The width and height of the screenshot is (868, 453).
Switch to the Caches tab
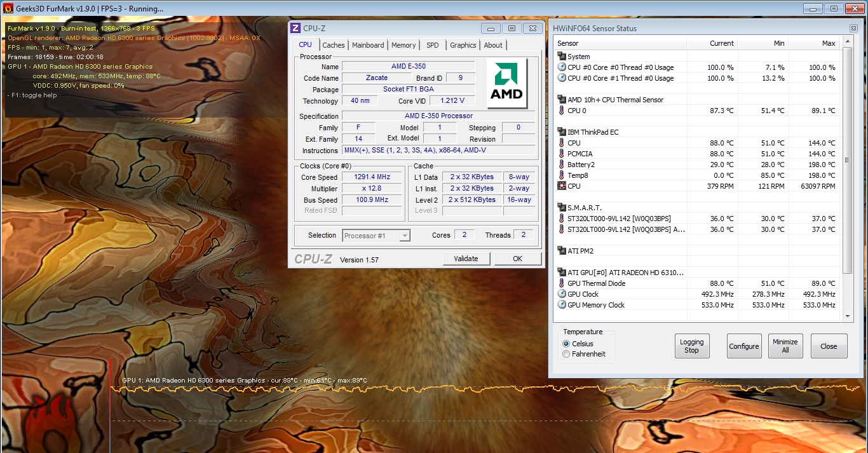click(x=334, y=45)
